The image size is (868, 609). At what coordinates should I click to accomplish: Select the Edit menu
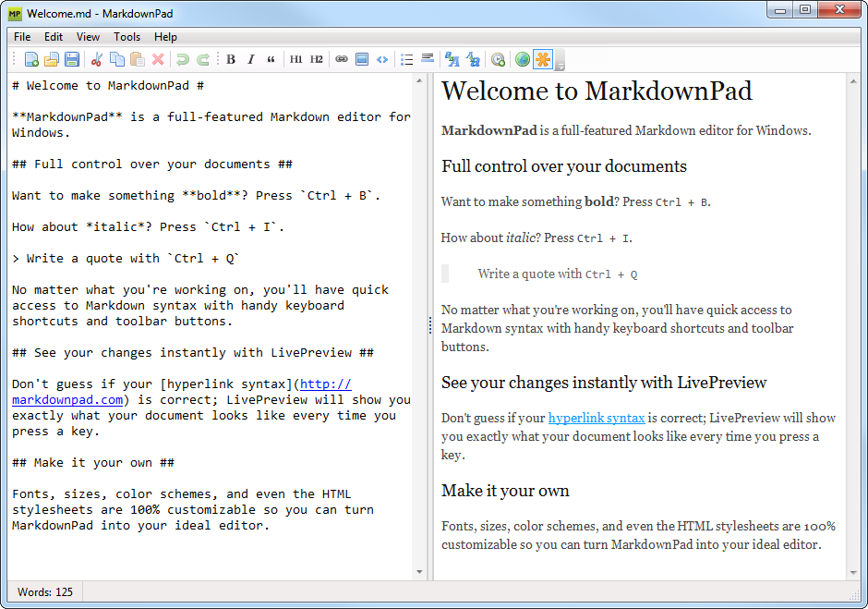point(53,37)
